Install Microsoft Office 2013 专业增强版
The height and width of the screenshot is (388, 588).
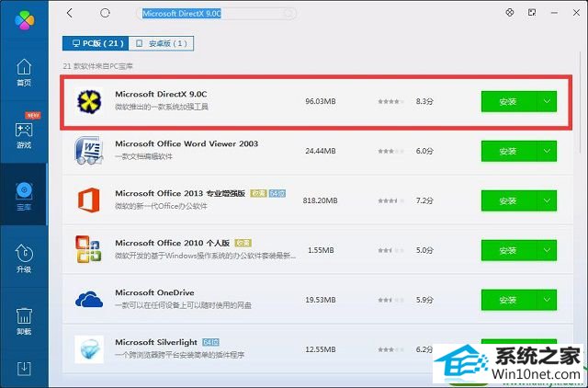coord(510,200)
